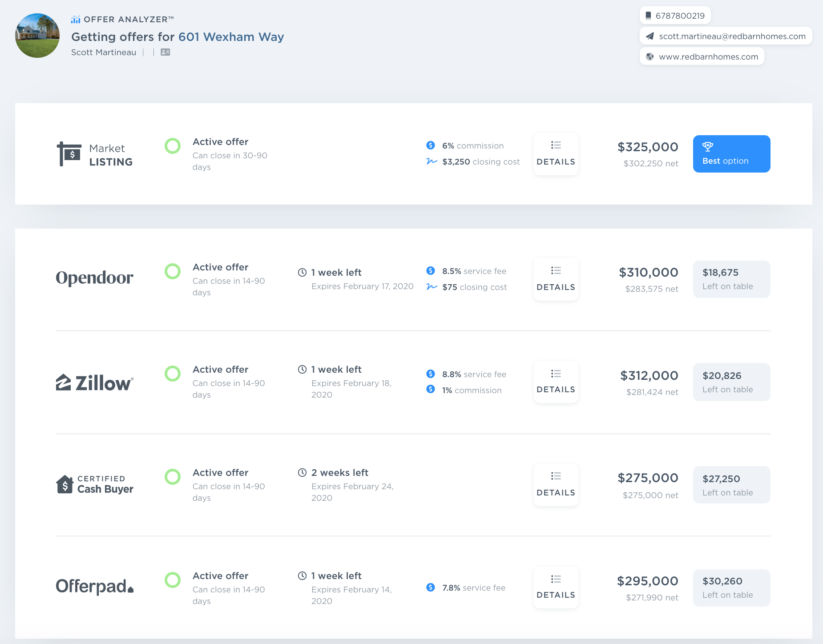Image resolution: width=823 pixels, height=644 pixels.
Task: Open Details for Market Listing offer
Action: pyautogui.click(x=556, y=153)
